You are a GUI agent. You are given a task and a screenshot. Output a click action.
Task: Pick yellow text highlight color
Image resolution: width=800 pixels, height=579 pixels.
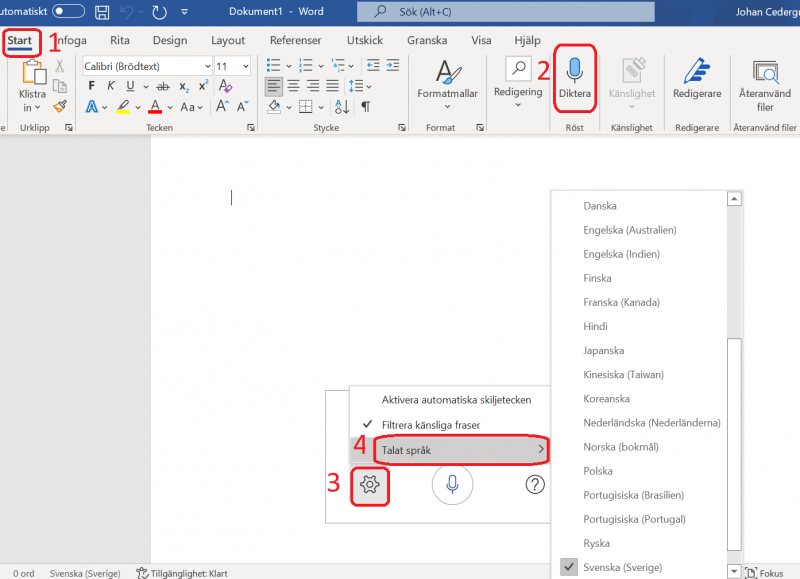(x=122, y=107)
